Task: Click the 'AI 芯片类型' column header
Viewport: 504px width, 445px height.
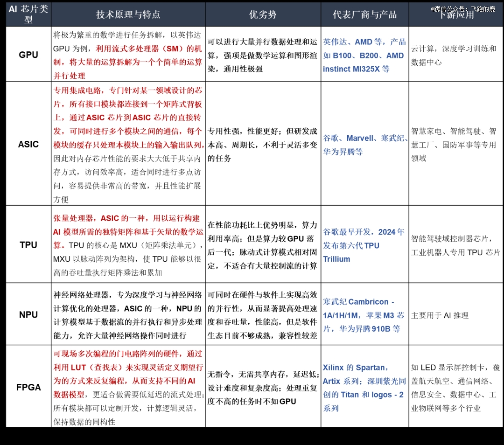Action: (28, 14)
